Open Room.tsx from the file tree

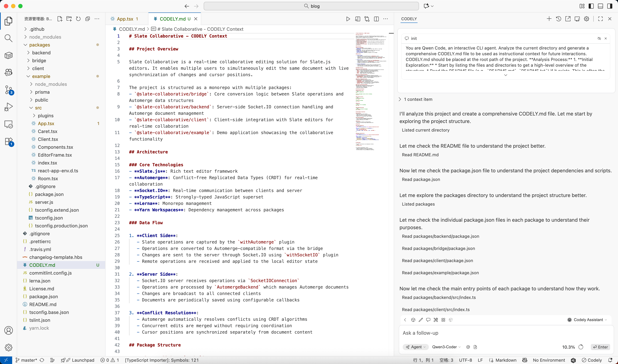coord(48,179)
